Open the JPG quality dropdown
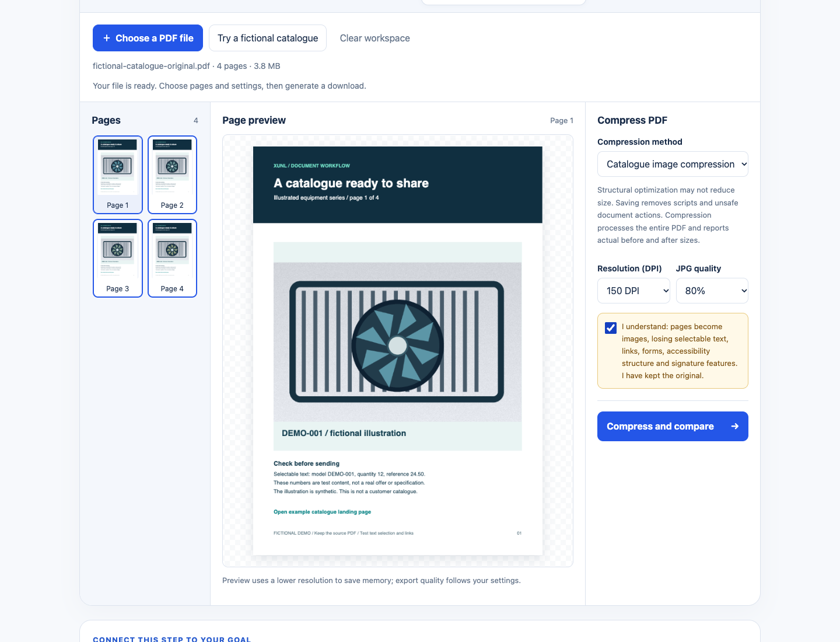The height and width of the screenshot is (642, 840). [x=712, y=291]
